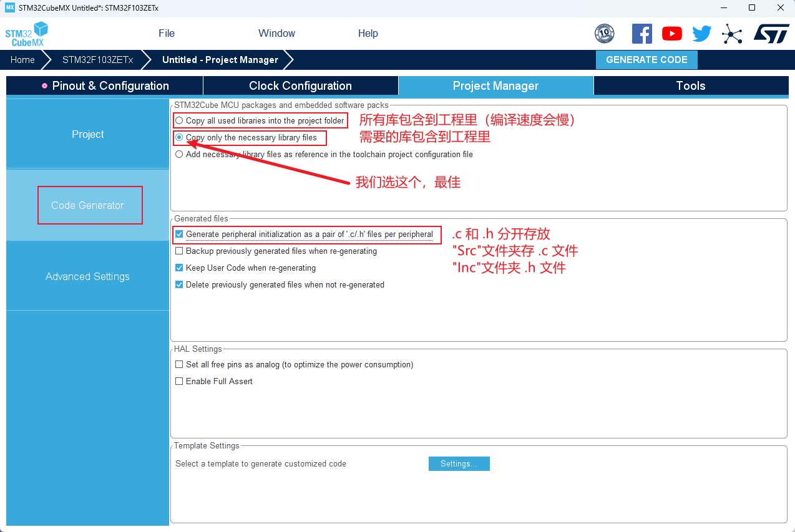
Task: Select the Project Manager tab
Action: (x=495, y=86)
